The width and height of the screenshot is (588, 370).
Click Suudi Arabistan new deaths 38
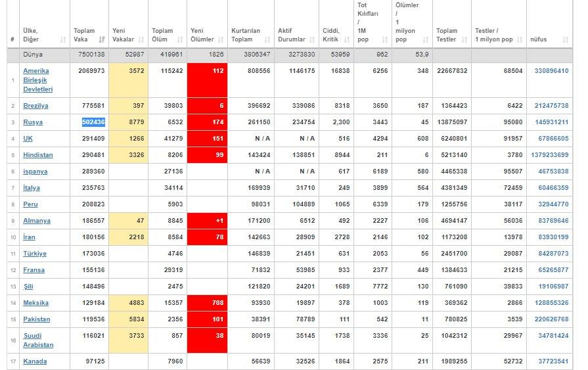pyautogui.click(x=207, y=340)
